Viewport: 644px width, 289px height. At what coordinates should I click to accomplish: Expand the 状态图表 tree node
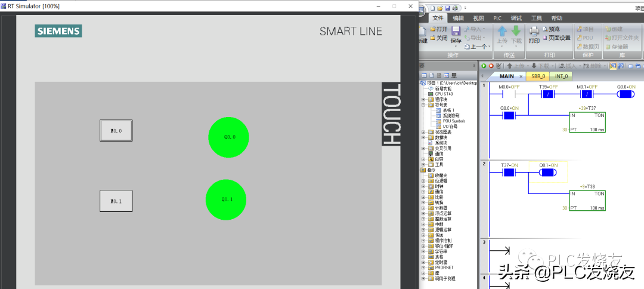423,132
